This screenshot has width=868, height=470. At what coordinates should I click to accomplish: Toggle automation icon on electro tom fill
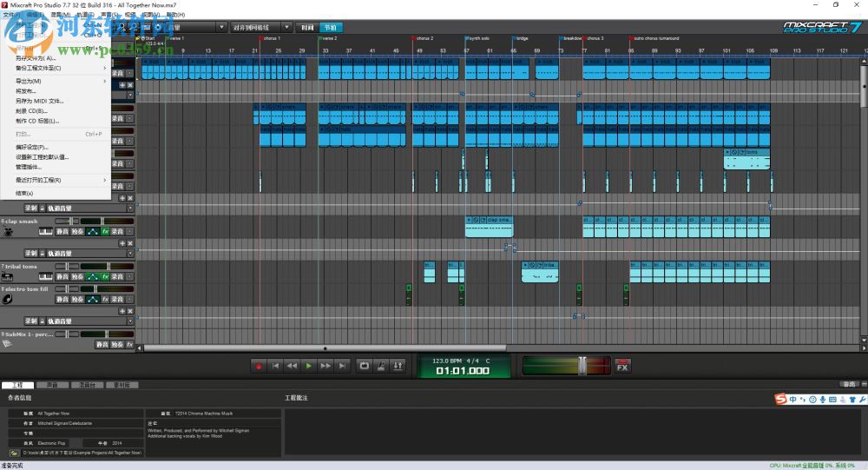pyautogui.click(x=93, y=300)
